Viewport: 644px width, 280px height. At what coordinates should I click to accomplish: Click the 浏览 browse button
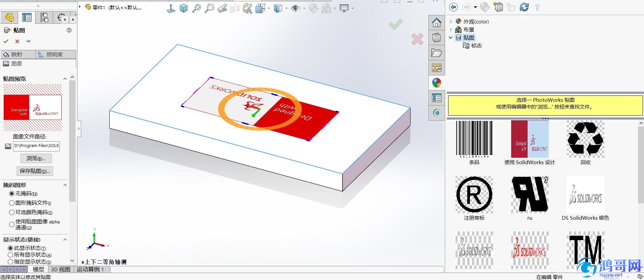pyautogui.click(x=36, y=158)
